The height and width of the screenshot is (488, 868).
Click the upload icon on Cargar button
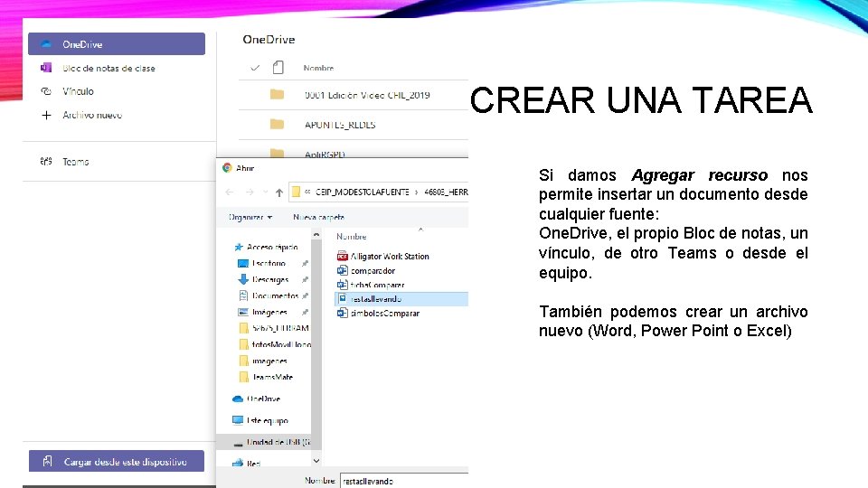pyautogui.click(x=48, y=462)
